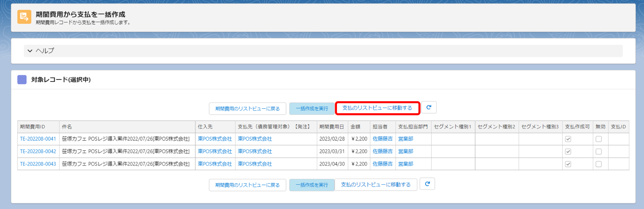The image size is (644, 209).
Task: Click top 支払のリストビューに移動する button
Action: click(x=377, y=108)
